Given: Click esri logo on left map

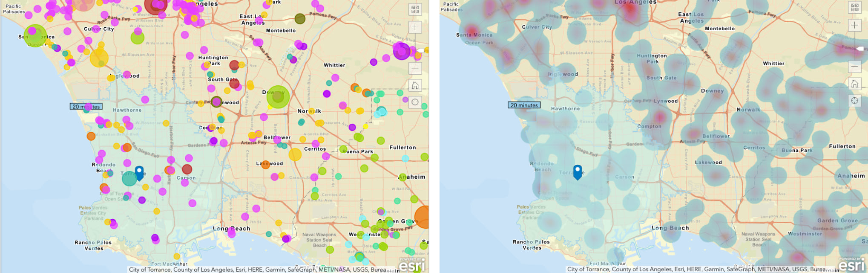Looking at the screenshot, I should (412, 264).
